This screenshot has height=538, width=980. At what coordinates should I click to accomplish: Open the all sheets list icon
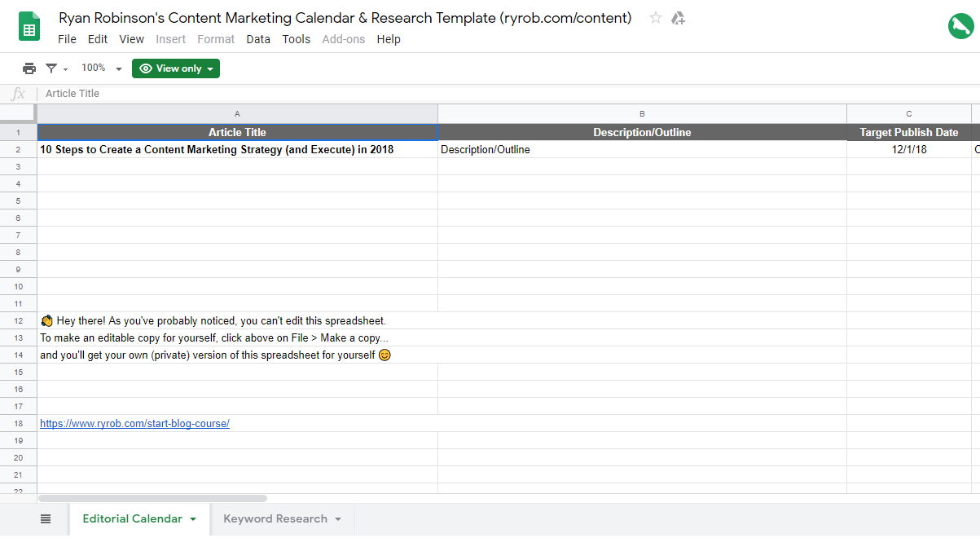point(46,518)
